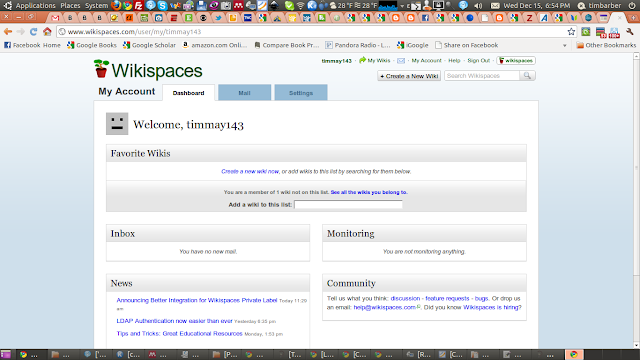This screenshot has width=640, height=360.
Task: Open the My Account link
Action: click(x=426, y=60)
